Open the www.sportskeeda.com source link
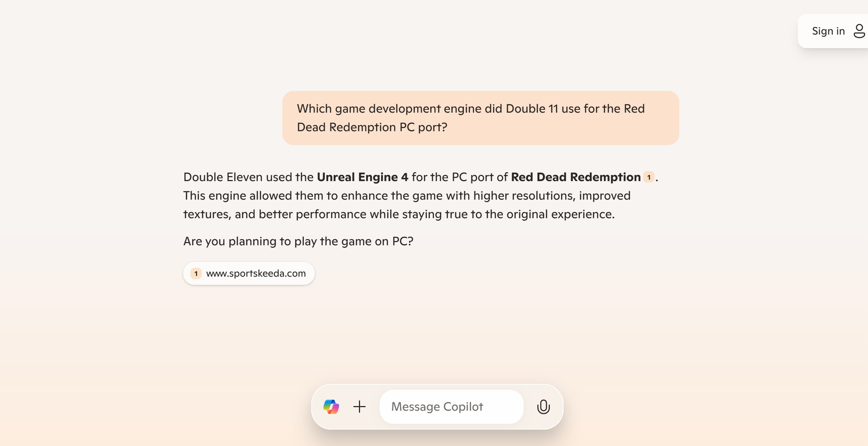This screenshot has width=868, height=446. 256,273
